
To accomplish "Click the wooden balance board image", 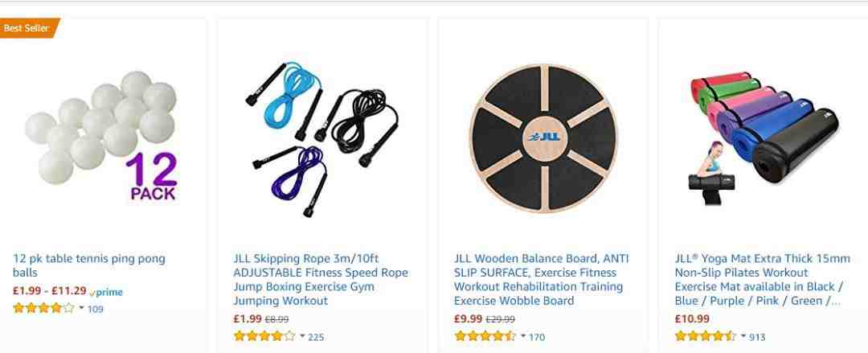I will click(543, 138).
